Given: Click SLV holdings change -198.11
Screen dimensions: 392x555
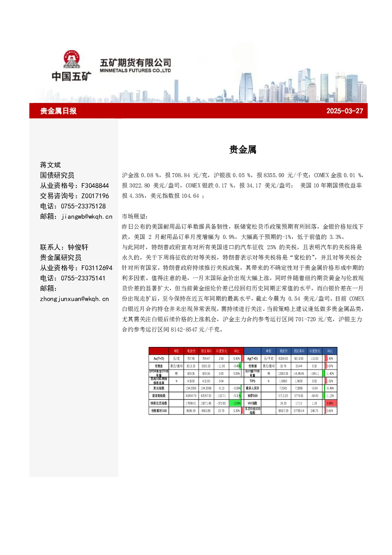Looking at the screenshot, I should (x=315, y=373).
